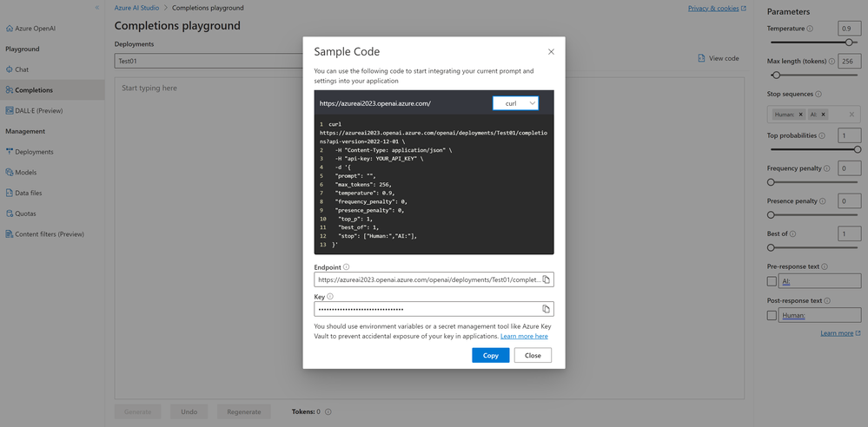
Task: Open the Chat playground item
Action: coord(22,69)
